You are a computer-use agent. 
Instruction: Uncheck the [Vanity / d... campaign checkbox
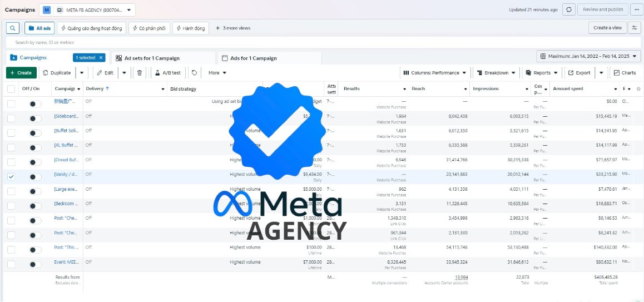point(11,177)
